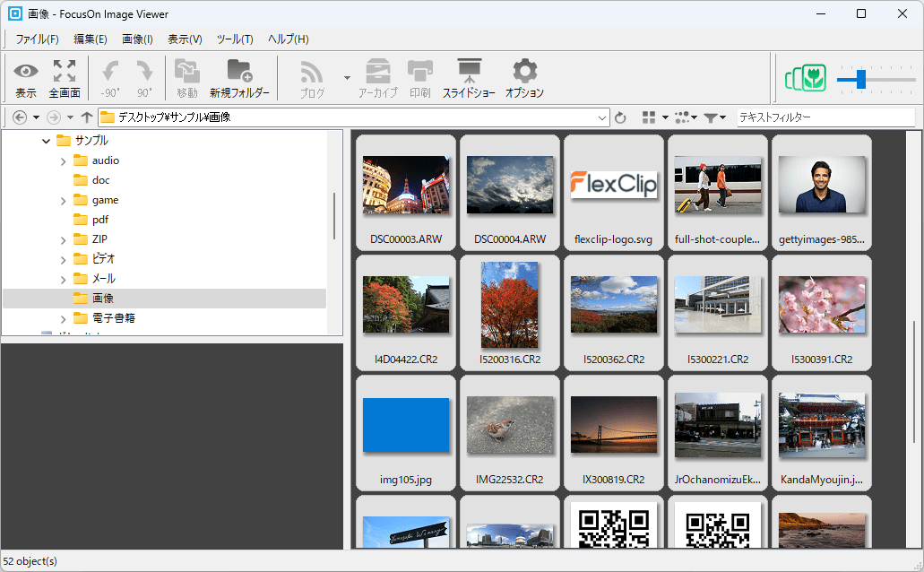Screen dimensions: 924x572
Task: Select I4D04422.CR2 thumbnail
Action: (x=406, y=313)
